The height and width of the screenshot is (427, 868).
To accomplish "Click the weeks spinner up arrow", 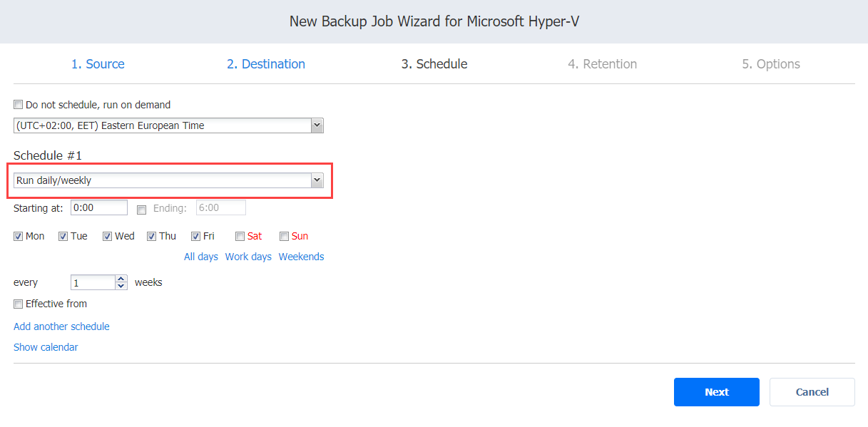I will [121, 279].
